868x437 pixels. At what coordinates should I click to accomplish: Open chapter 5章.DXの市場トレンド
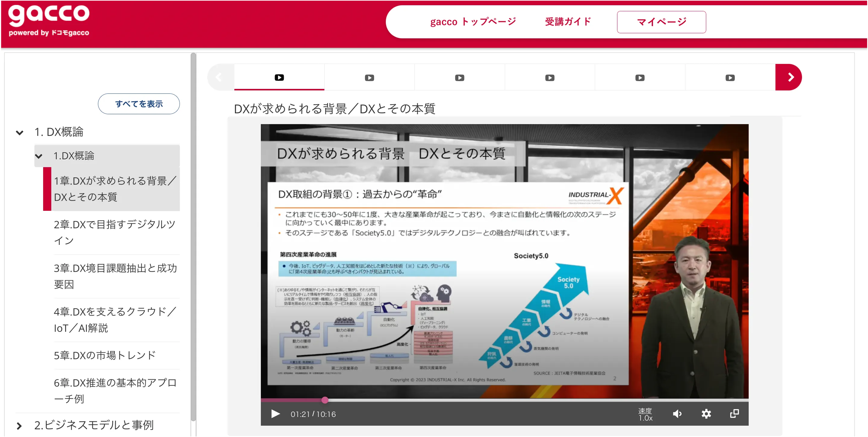pos(105,355)
